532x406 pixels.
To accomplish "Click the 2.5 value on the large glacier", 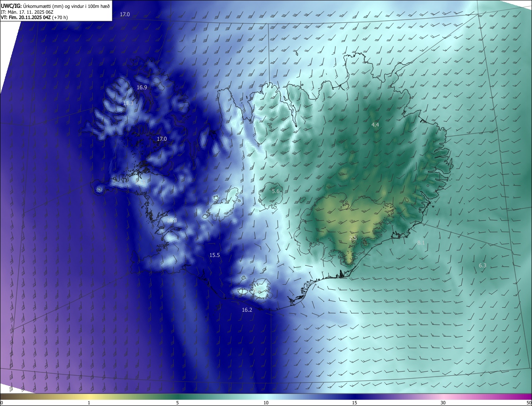I will [x=353, y=238].
